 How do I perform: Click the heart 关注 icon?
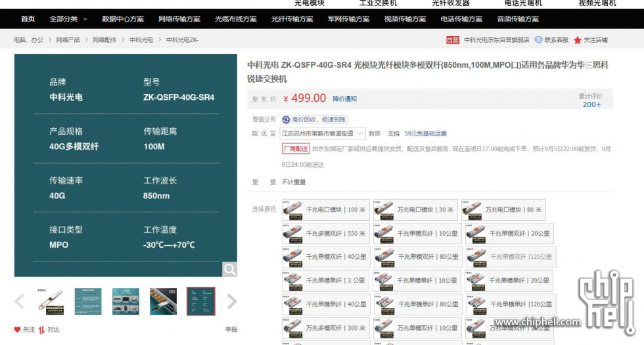coord(17,329)
